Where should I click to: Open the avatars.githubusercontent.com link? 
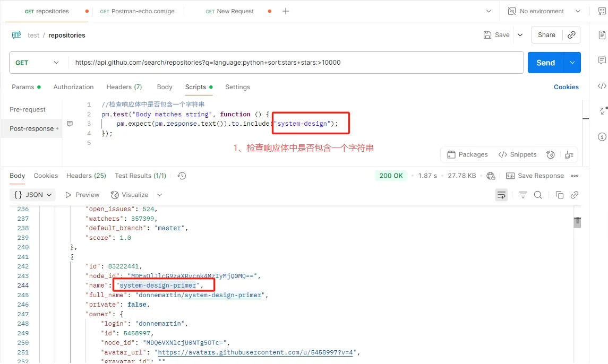tap(255, 352)
